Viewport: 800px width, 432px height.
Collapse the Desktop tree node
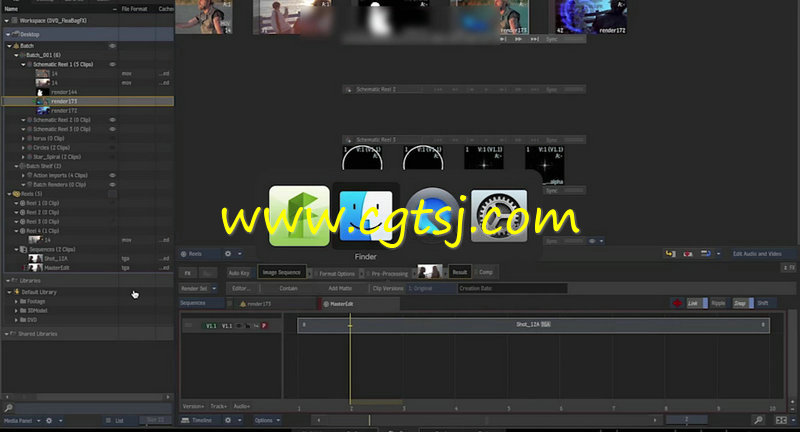pos(8,34)
